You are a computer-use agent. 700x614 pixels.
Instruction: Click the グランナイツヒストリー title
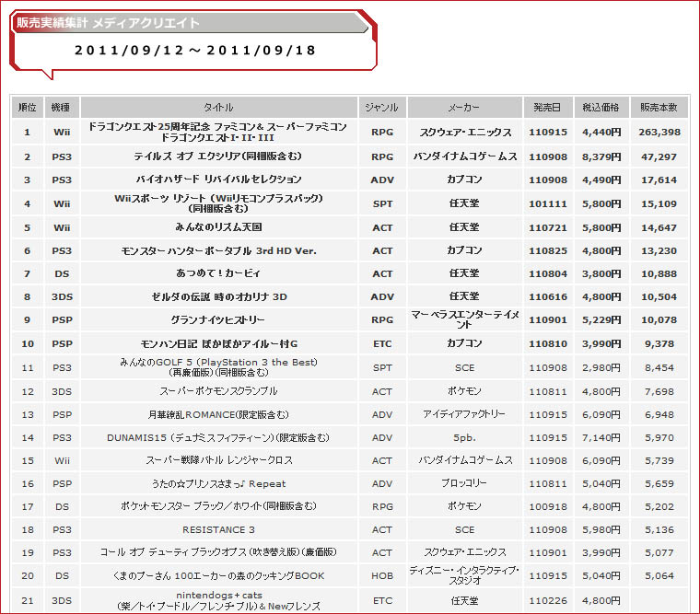point(218,320)
